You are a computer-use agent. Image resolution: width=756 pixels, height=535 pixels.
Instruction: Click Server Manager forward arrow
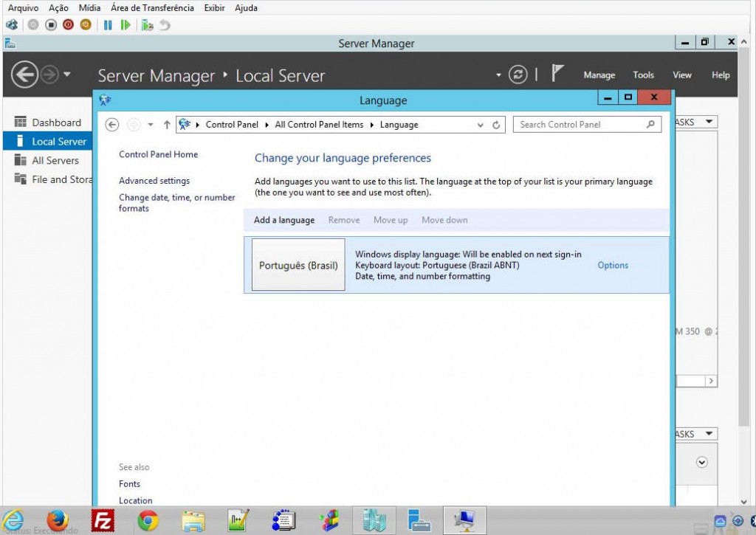(49, 75)
